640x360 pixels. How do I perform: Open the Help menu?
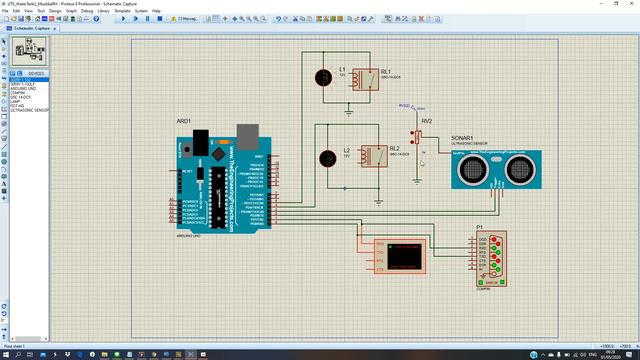coord(156,11)
